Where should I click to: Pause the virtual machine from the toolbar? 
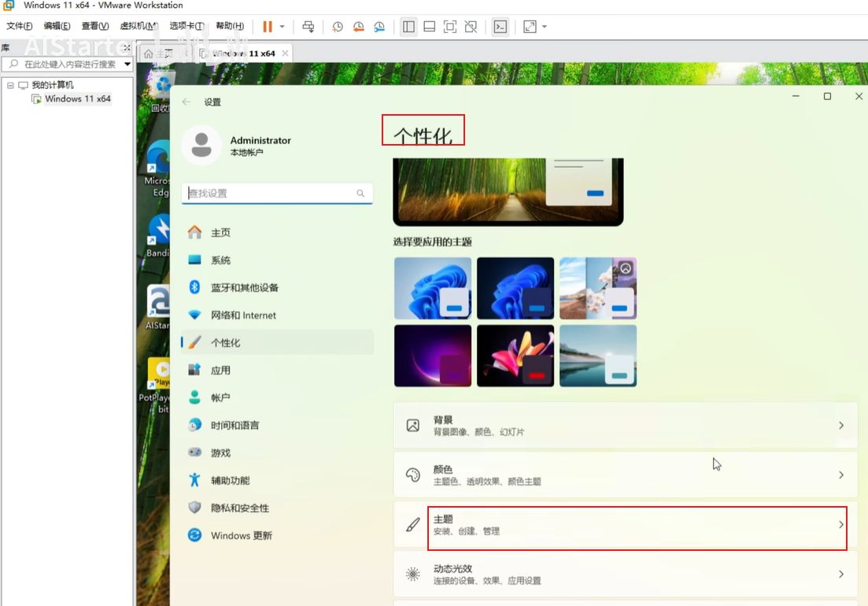268,27
